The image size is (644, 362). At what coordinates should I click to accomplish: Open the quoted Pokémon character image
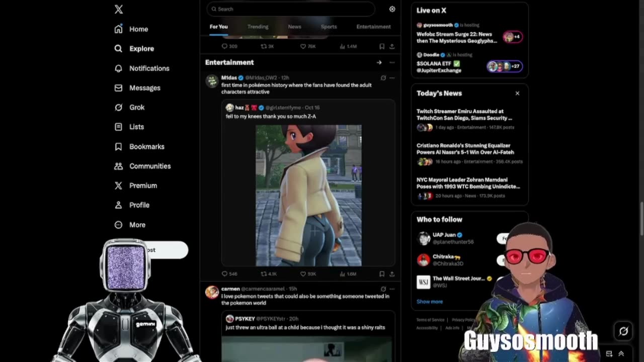(x=308, y=196)
